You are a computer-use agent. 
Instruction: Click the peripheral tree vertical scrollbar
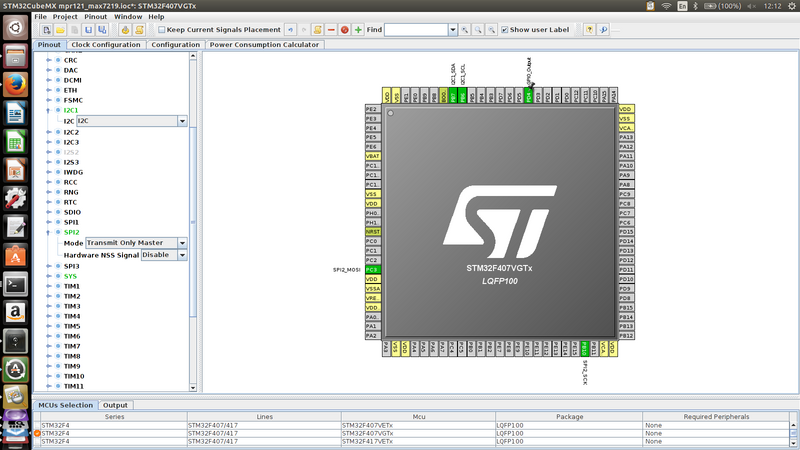pos(193,222)
